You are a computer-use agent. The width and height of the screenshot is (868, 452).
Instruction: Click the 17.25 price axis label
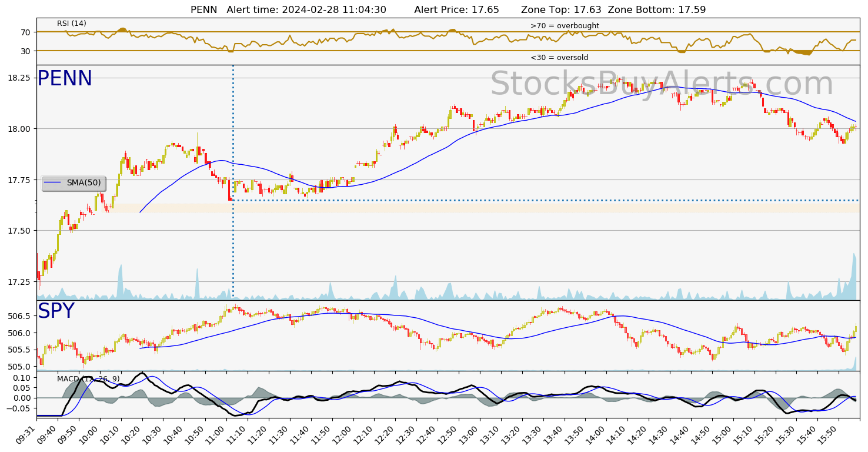coord(20,282)
